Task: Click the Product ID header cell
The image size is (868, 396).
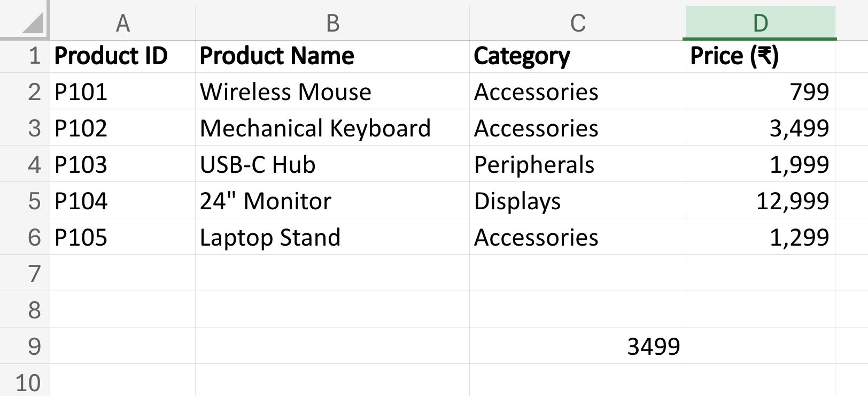Action: click(x=122, y=56)
